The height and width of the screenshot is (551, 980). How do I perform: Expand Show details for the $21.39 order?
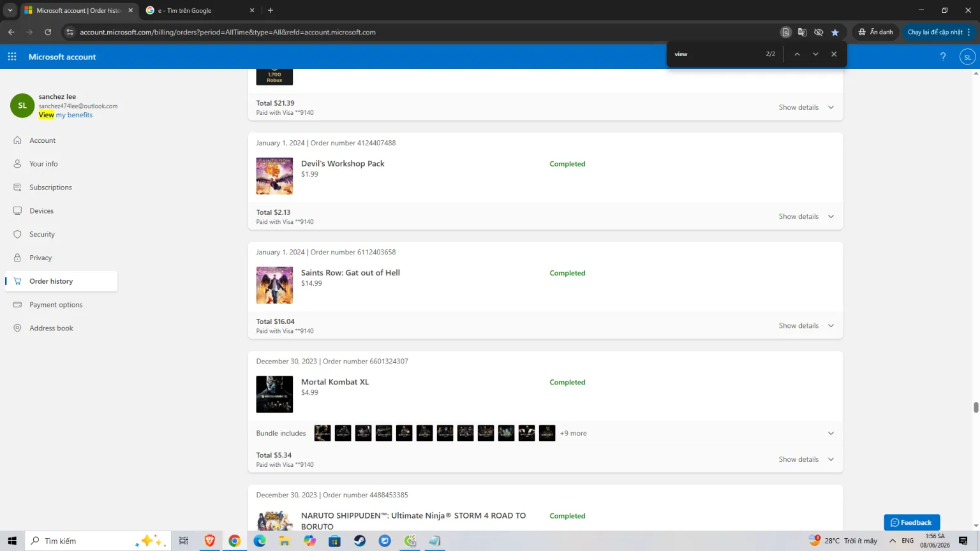[x=806, y=108]
